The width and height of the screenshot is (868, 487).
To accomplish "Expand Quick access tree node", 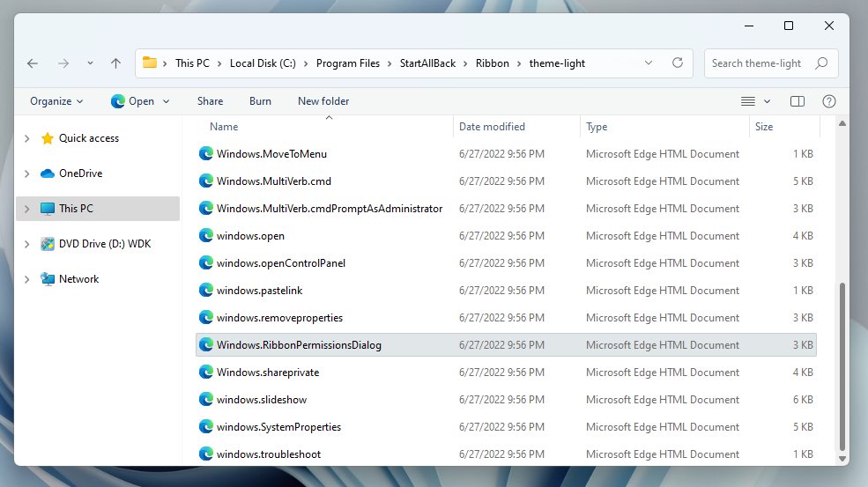I will point(26,138).
